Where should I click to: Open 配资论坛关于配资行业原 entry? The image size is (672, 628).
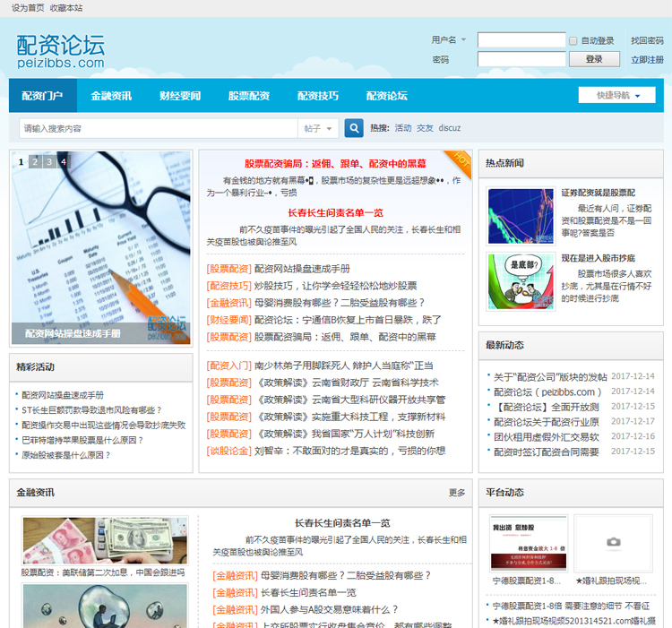[x=547, y=422]
